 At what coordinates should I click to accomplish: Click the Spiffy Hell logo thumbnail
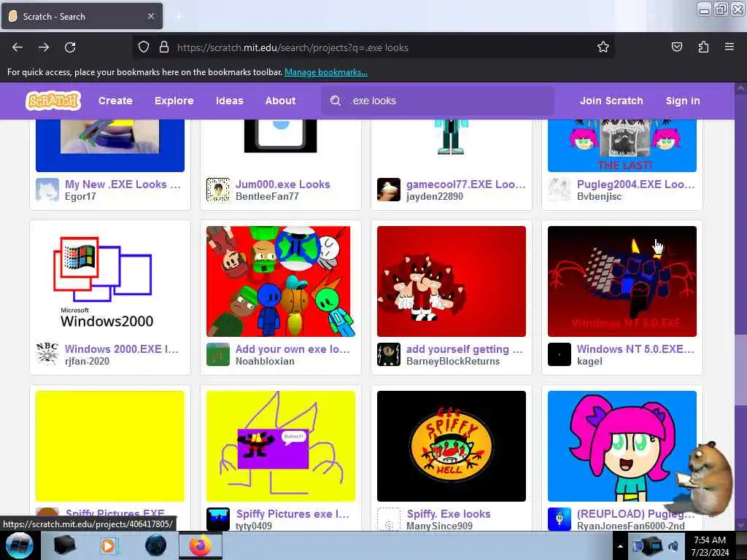click(451, 446)
